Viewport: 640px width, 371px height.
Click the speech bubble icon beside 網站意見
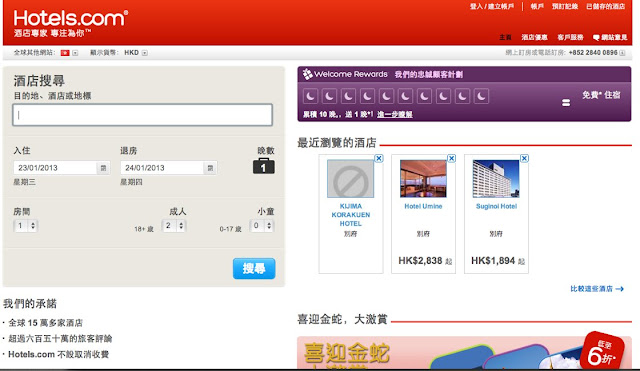point(596,38)
